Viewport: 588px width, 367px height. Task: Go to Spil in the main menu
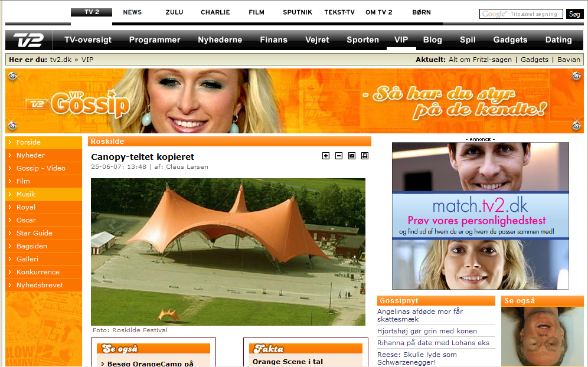[x=468, y=40]
